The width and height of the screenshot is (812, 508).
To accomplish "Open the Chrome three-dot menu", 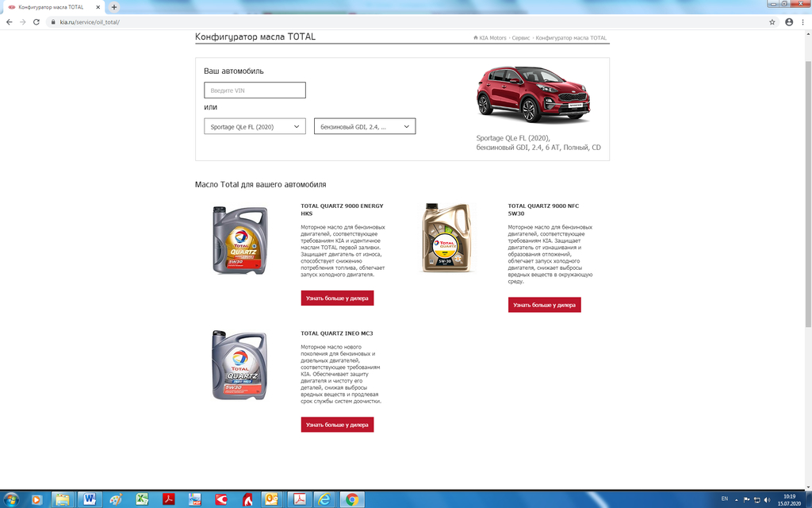I will click(802, 21).
